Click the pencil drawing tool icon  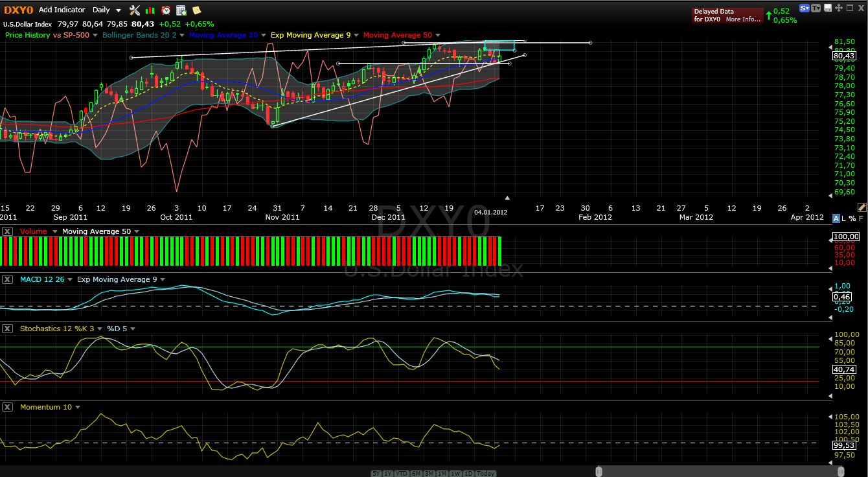point(861,207)
